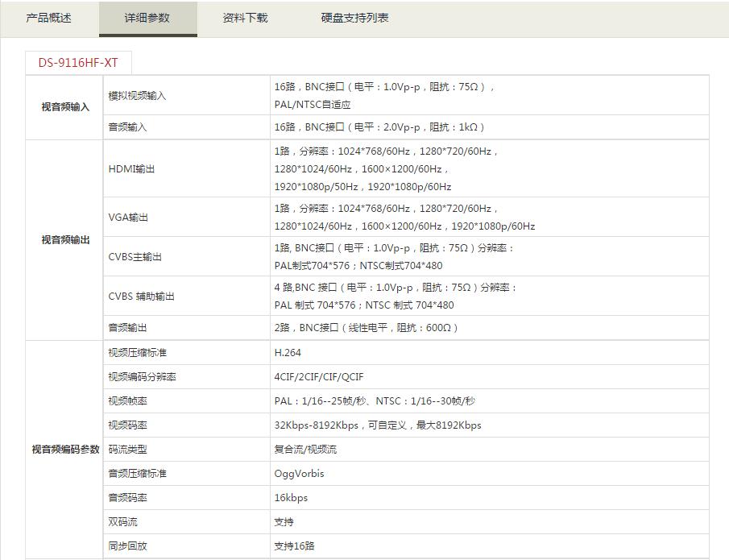Select the CVBS 辅助输出 row label
The image size is (729, 560).
click(141, 297)
